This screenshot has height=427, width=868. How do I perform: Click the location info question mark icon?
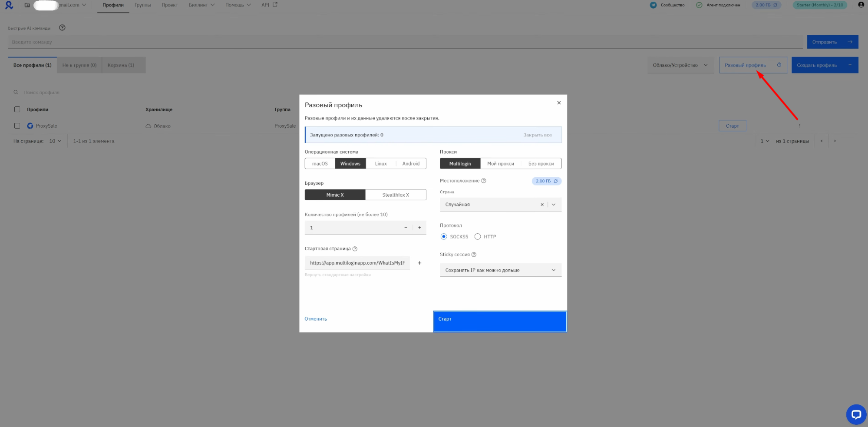point(484,181)
